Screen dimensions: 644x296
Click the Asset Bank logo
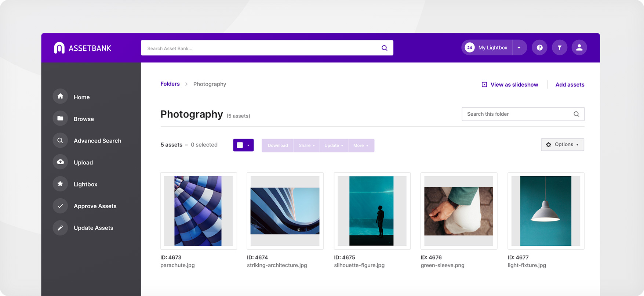(x=83, y=48)
